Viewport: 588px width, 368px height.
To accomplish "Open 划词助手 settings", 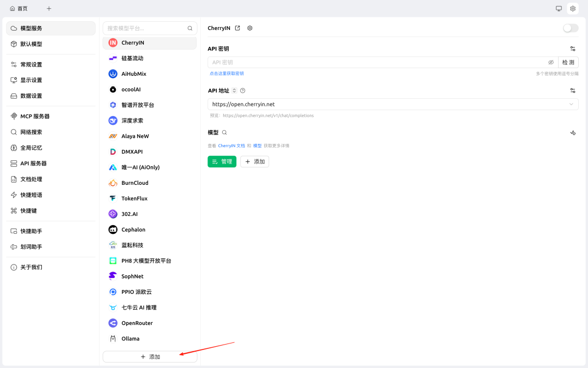I will 51,247.
